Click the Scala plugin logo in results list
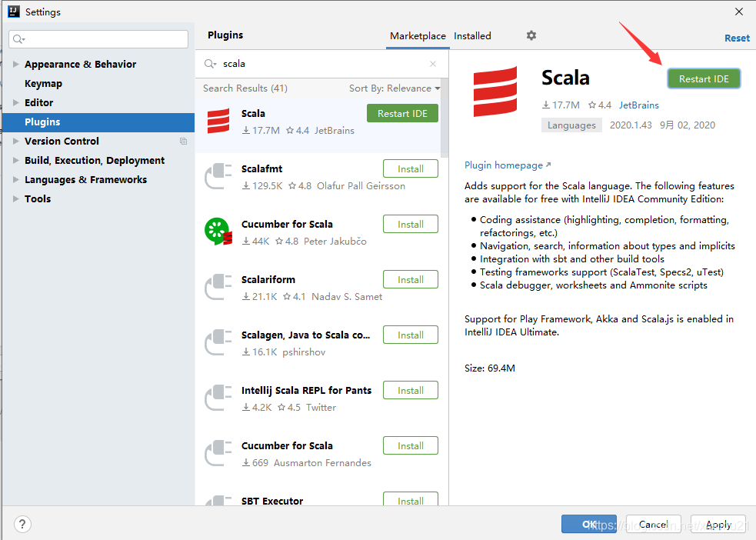The width and height of the screenshot is (756, 540). click(x=218, y=121)
